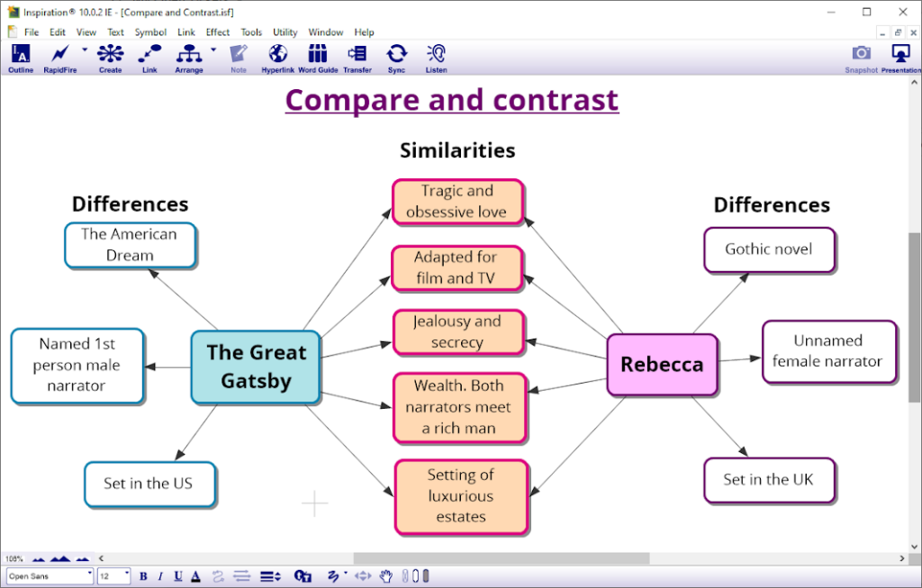
Task: Select the Set in the UK box
Action: [x=769, y=481]
